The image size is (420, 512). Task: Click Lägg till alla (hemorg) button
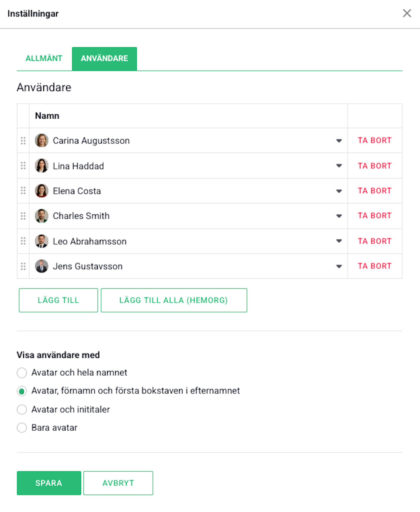(174, 300)
